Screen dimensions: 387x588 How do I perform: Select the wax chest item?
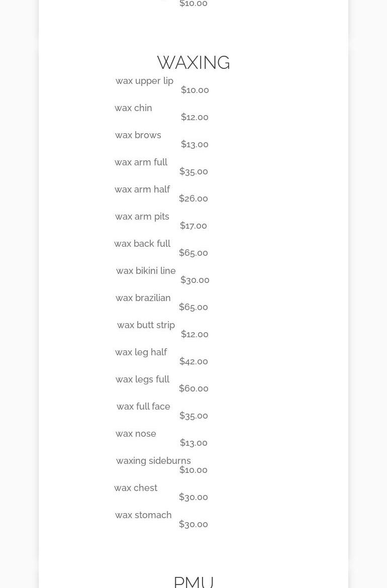tap(136, 488)
